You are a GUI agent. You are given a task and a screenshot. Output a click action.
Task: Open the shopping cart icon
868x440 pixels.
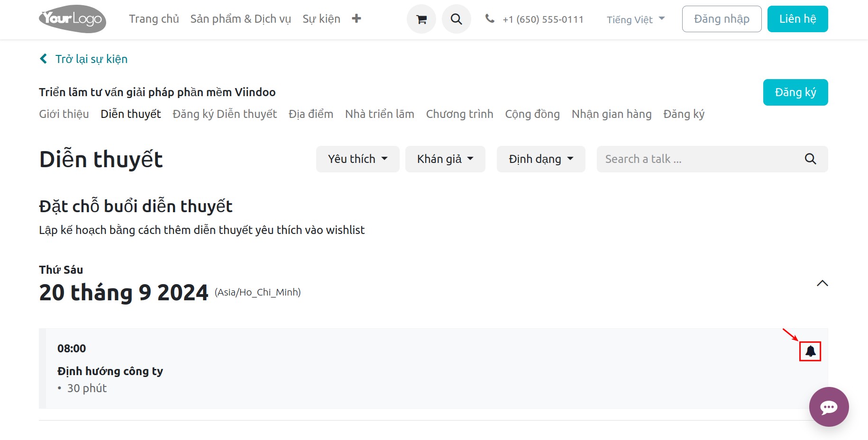(x=421, y=19)
